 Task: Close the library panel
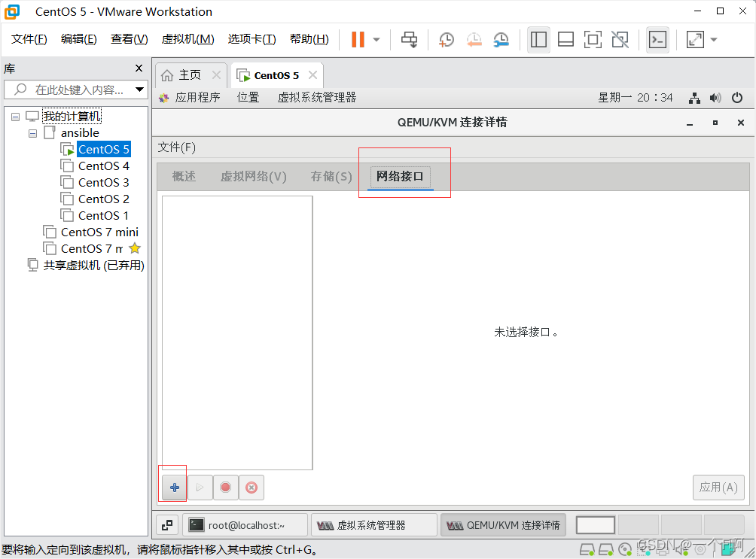click(x=139, y=68)
